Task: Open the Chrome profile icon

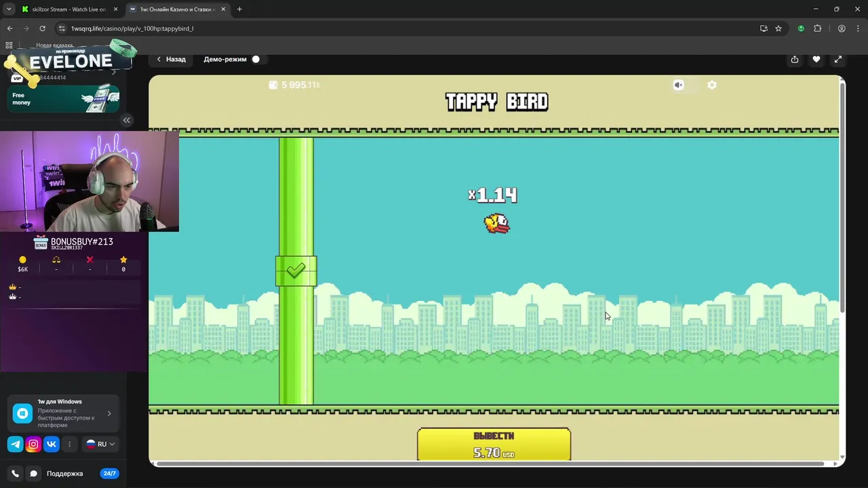Action: click(842, 28)
